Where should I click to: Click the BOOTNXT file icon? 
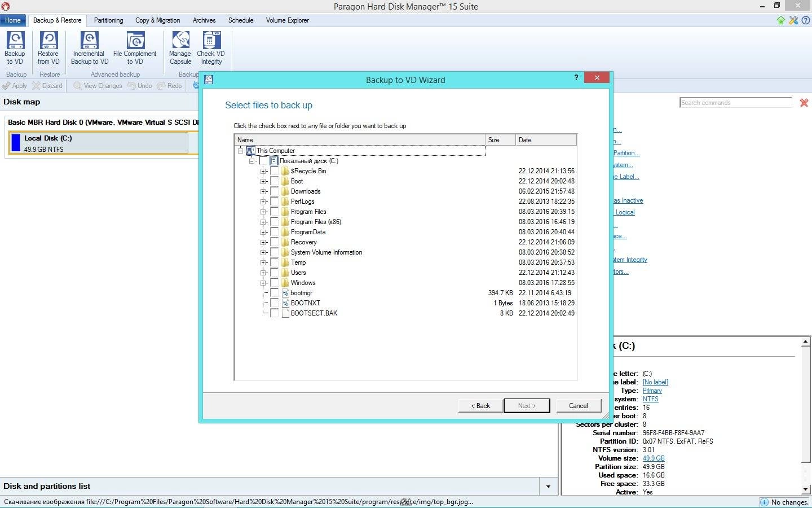pyautogui.click(x=285, y=303)
